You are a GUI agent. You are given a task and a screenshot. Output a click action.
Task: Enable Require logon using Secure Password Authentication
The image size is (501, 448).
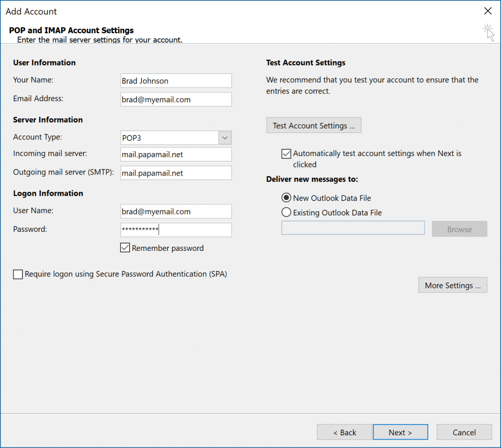18,274
